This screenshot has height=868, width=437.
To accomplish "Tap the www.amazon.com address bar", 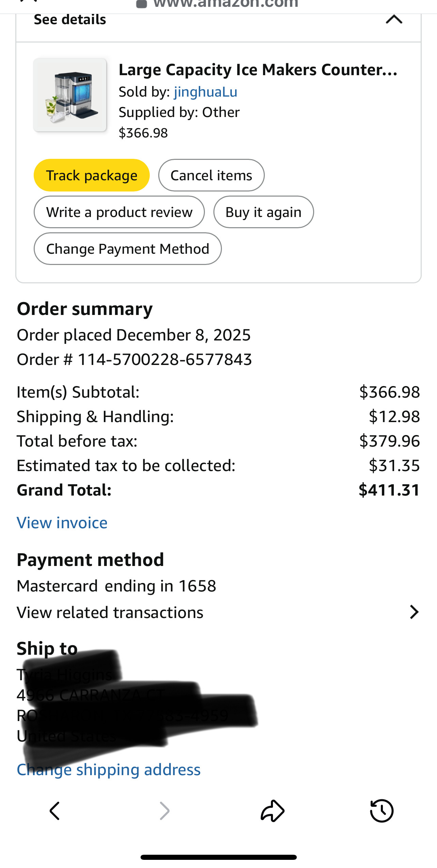I will 218,4.
